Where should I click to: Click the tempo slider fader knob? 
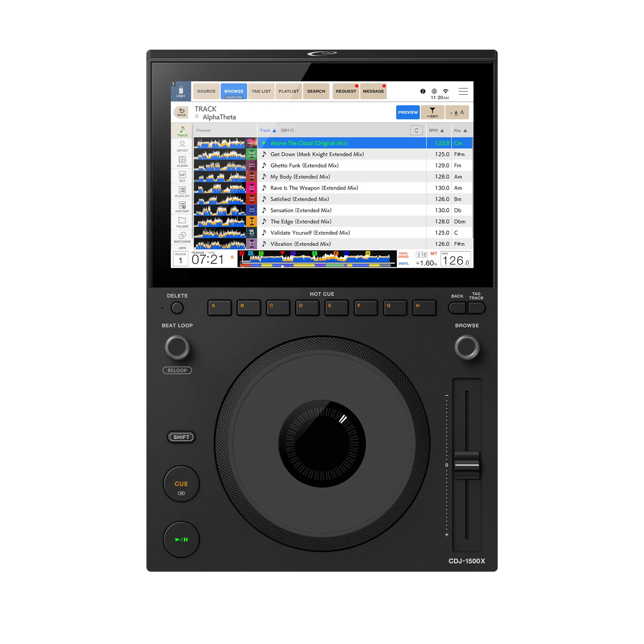click(x=467, y=465)
